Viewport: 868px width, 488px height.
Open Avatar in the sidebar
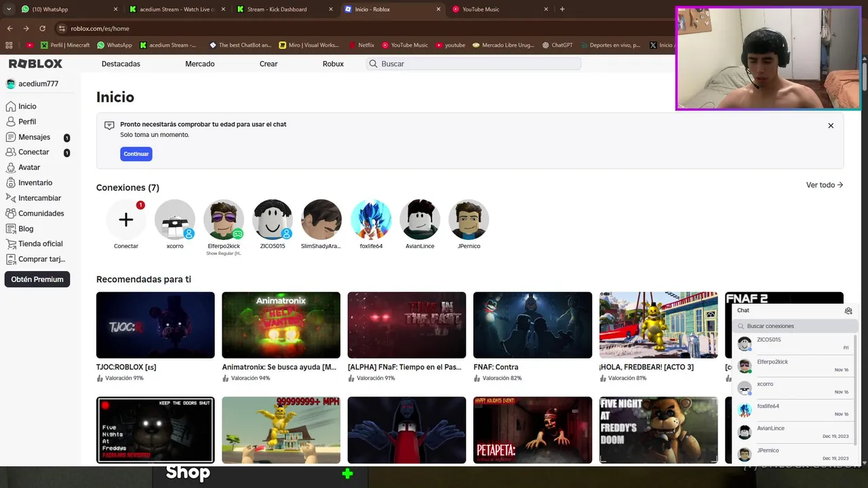pyautogui.click(x=23, y=167)
